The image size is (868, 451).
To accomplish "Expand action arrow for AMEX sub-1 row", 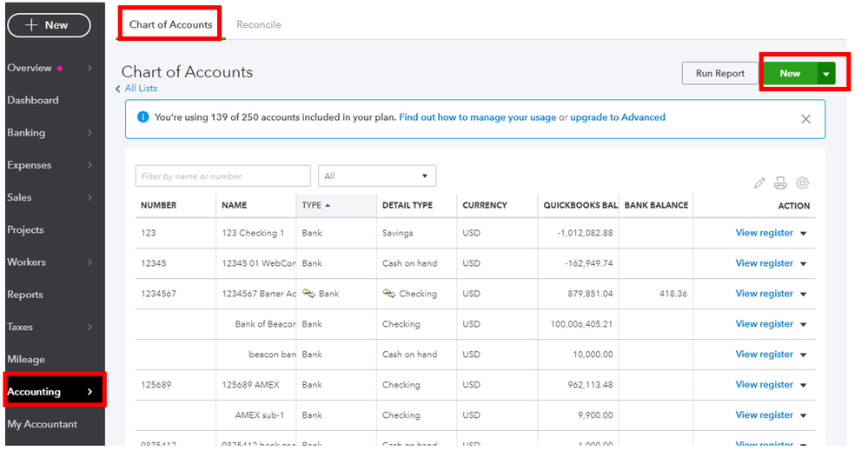I will pos(803,415).
